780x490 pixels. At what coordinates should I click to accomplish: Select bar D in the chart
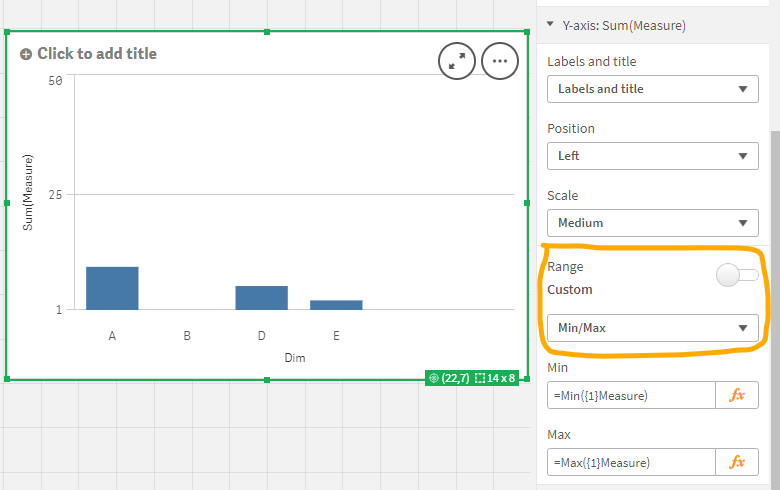point(261,297)
